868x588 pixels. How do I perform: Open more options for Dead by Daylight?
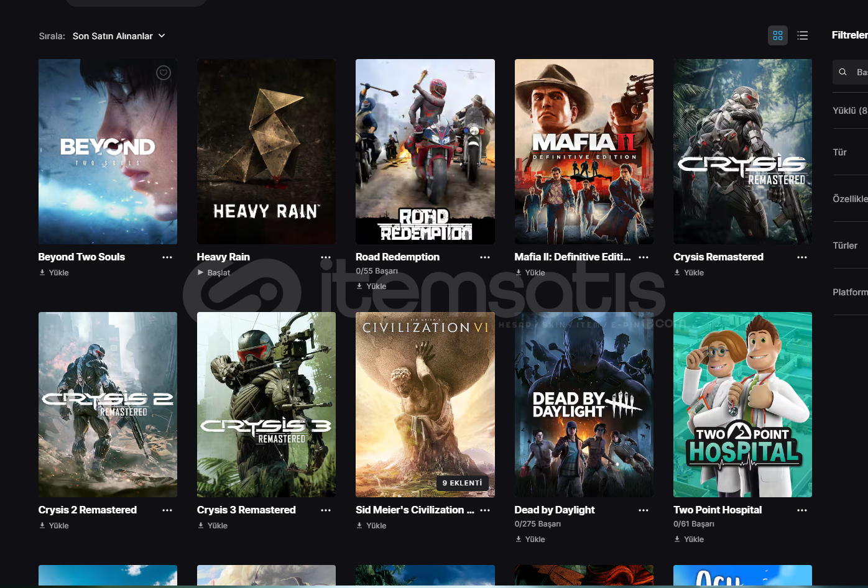(644, 510)
